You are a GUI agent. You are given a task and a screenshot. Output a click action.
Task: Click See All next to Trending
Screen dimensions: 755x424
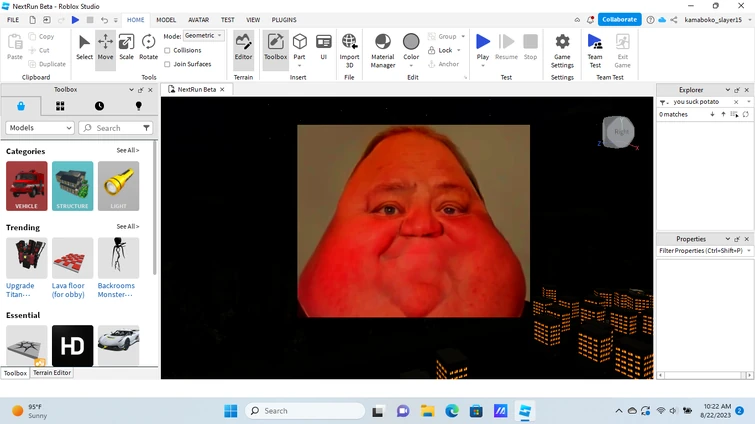[x=127, y=227]
